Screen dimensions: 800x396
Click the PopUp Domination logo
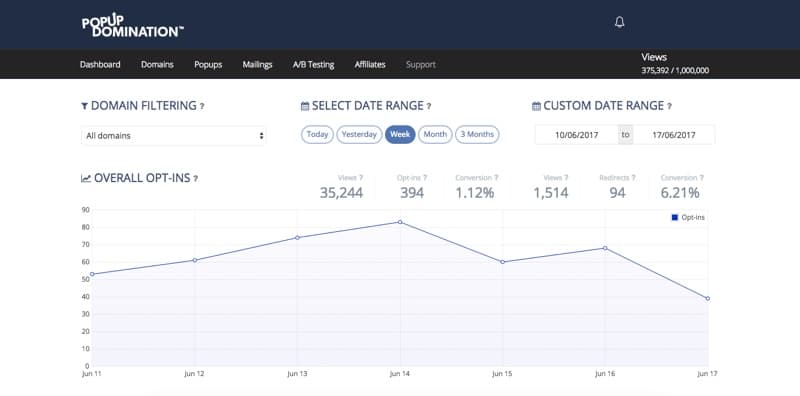pyautogui.click(x=133, y=24)
